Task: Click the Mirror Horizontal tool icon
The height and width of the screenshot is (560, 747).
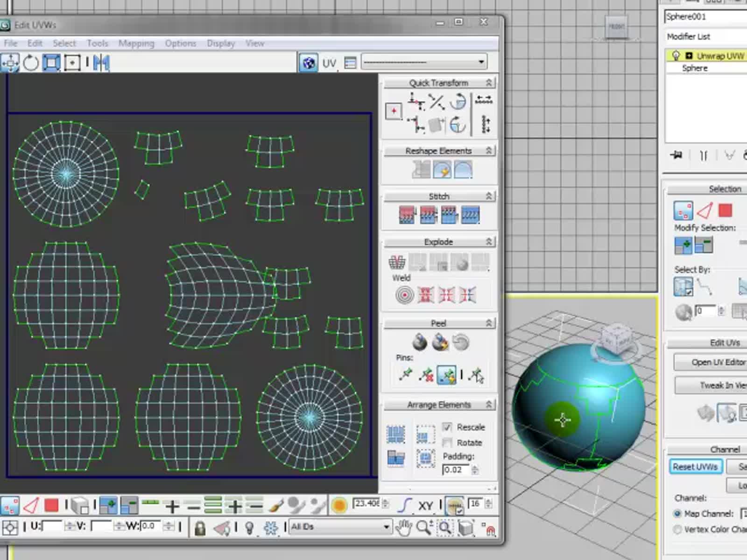Action: (101, 63)
